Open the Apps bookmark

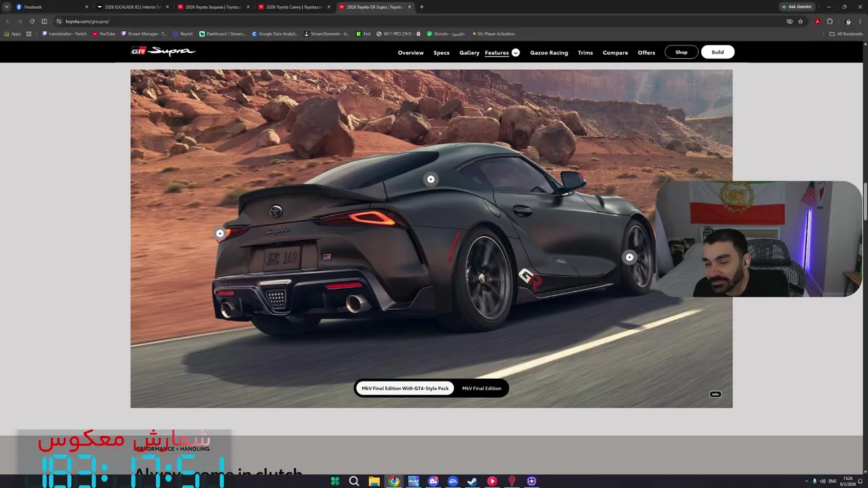pos(13,34)
